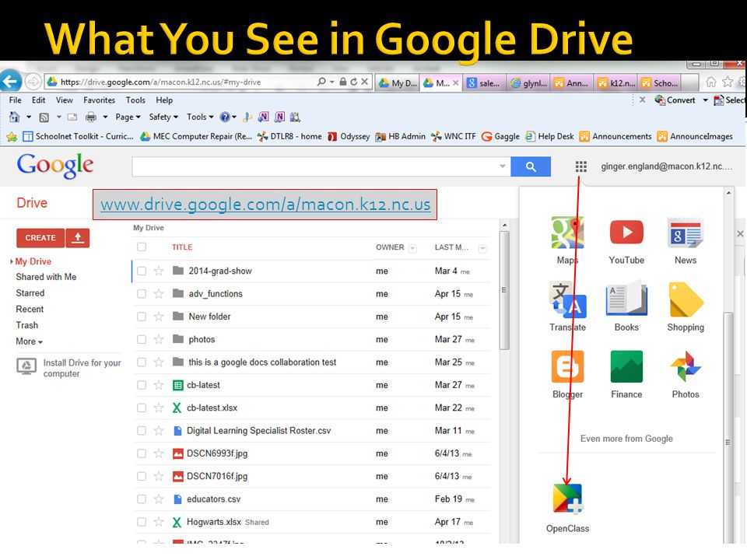The width and height of the screenshot is (747, 560).
Task: Open the Convert toolbar dropdown arrow
Action: pos(705,100)
